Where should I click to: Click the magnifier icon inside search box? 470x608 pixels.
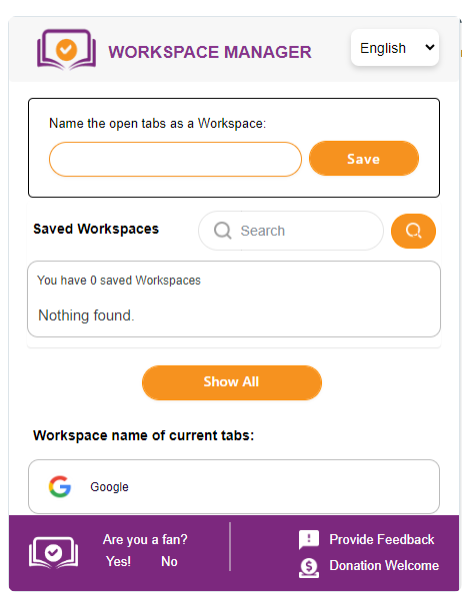click(x=223, y=231)
